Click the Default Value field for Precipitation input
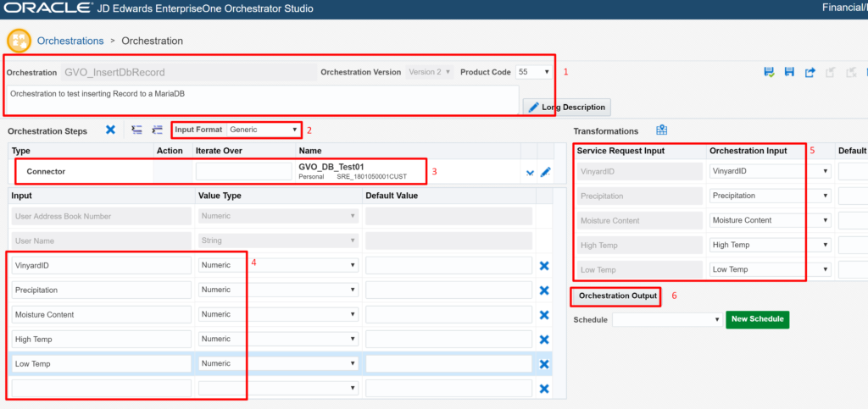Screen dimensions: 868x409 pos(449,290)
